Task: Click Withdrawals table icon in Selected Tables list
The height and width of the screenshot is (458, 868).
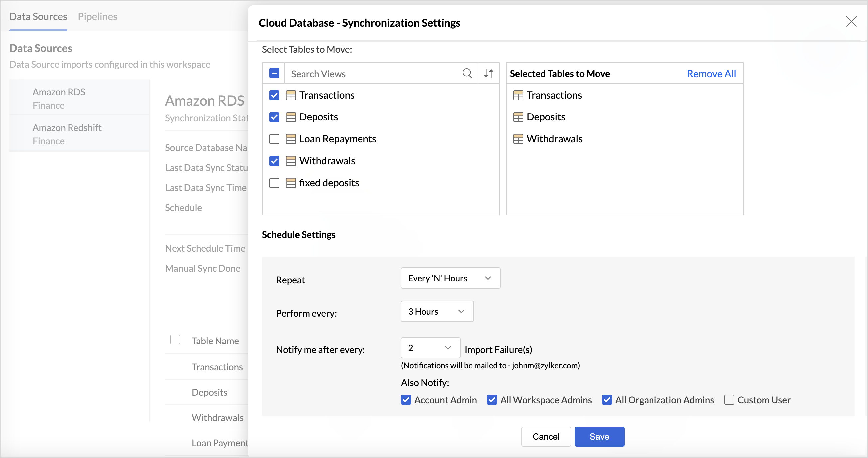Action: [x=518, y=139]
